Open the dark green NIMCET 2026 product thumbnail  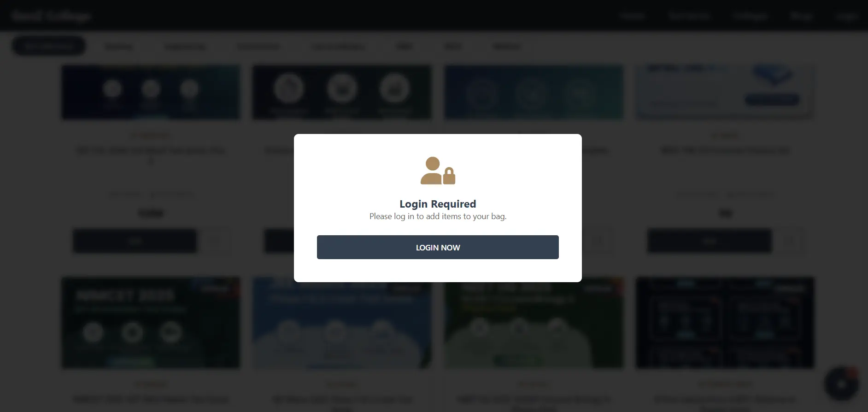(151, 322)
